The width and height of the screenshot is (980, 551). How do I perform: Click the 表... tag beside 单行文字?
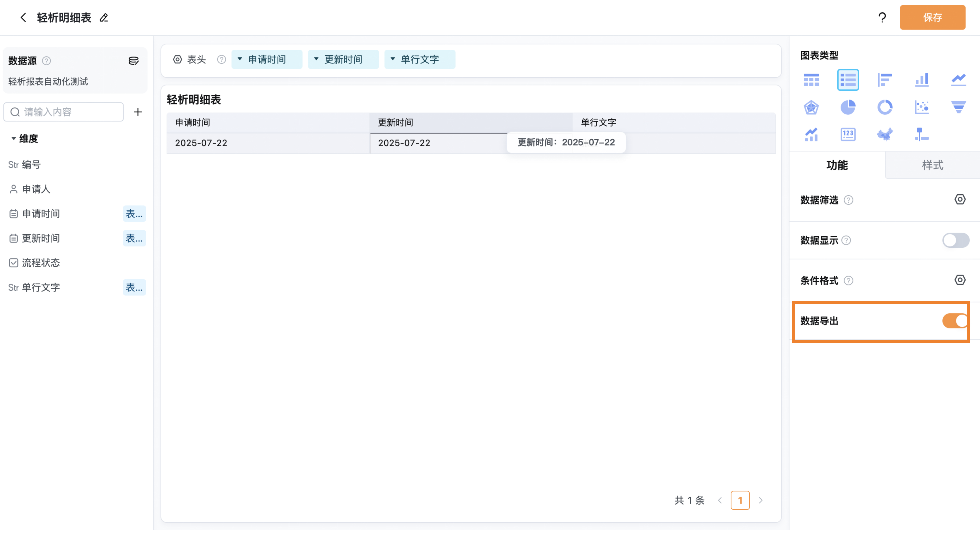tap(134, 287)
